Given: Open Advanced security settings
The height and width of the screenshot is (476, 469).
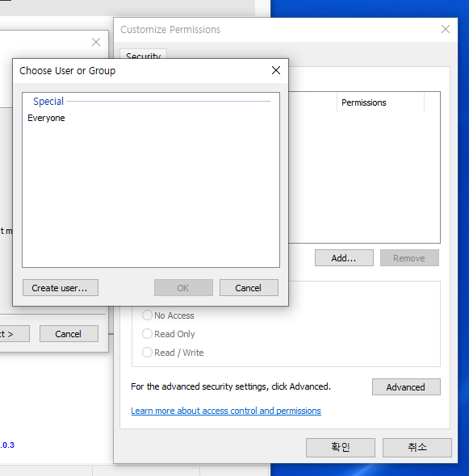Looking at the screenshot, I should point(406,387).
